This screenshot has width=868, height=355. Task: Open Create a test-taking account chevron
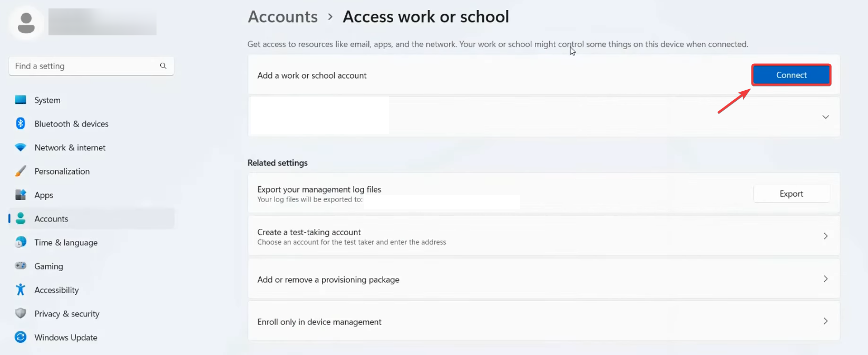[x=825, y=236]
